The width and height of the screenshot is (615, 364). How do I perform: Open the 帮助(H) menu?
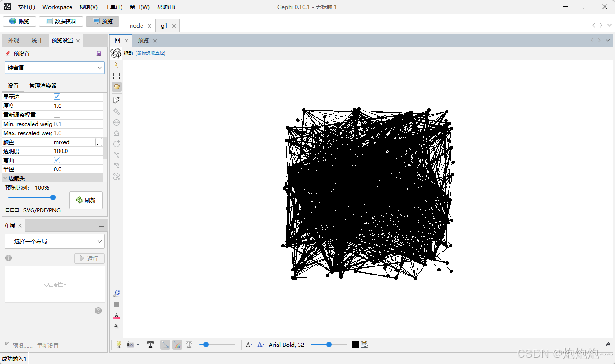coord(166,7)
